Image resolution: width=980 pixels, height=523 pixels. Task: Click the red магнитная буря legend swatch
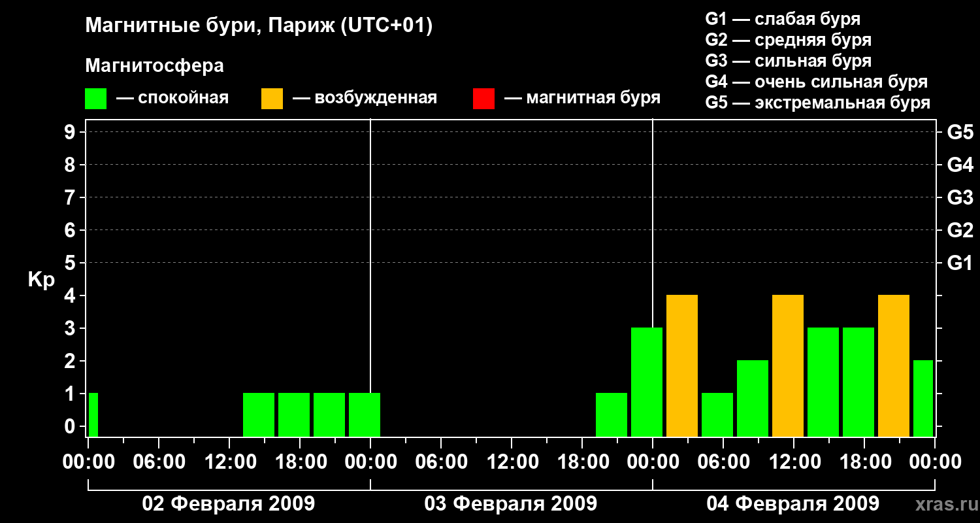point(483,99)
